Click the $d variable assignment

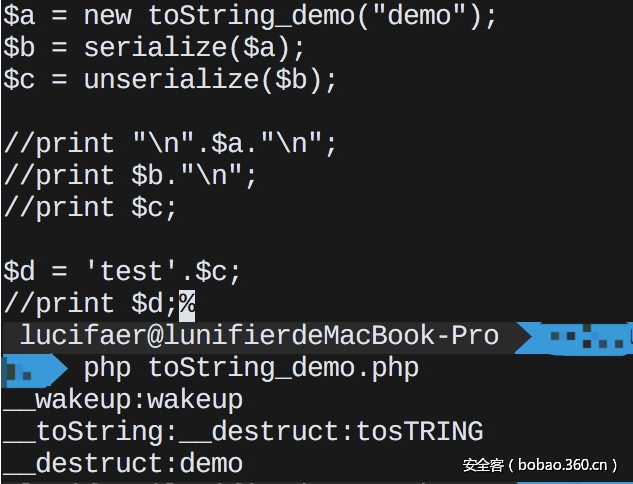(20, 272)
